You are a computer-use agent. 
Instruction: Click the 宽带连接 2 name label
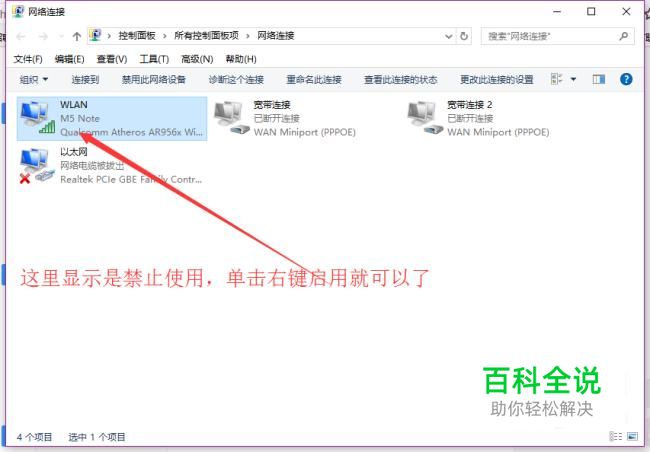coord(470,104)
